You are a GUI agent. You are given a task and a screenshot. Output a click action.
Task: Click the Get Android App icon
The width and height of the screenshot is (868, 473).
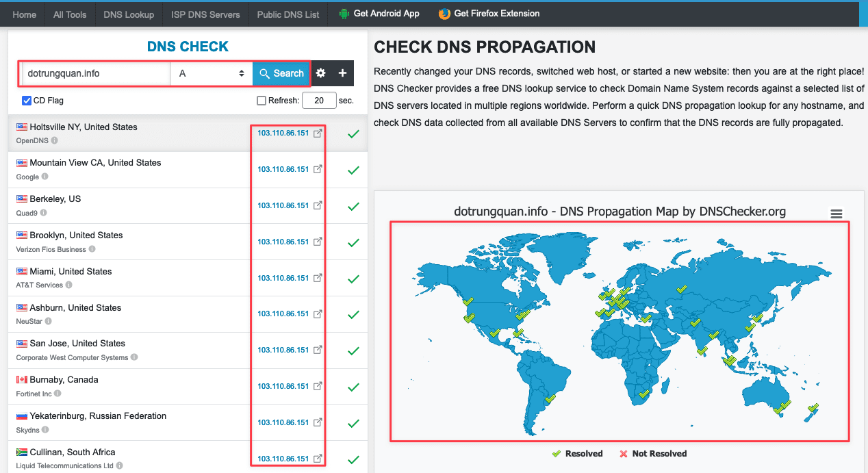click(344, 14)
